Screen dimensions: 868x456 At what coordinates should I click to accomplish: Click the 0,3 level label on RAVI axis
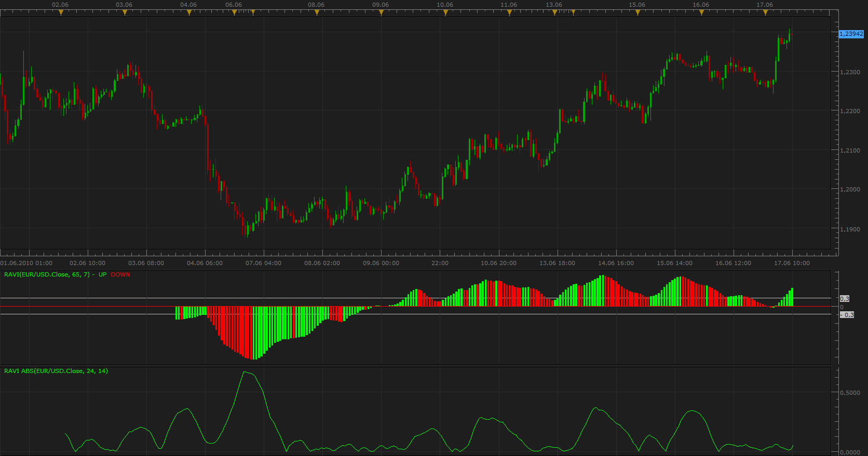pyautogui.click(x=845, y=299)
